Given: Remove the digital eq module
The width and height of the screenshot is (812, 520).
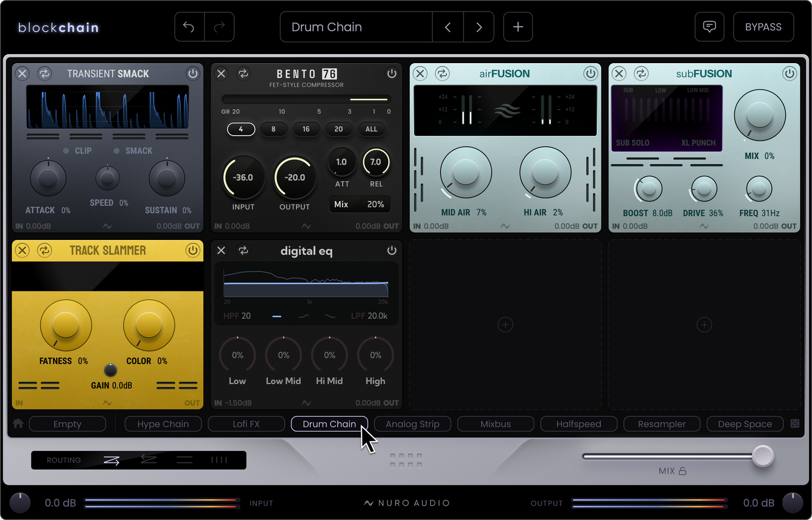Looking at the screenshot, I should (x=221, y=250).
